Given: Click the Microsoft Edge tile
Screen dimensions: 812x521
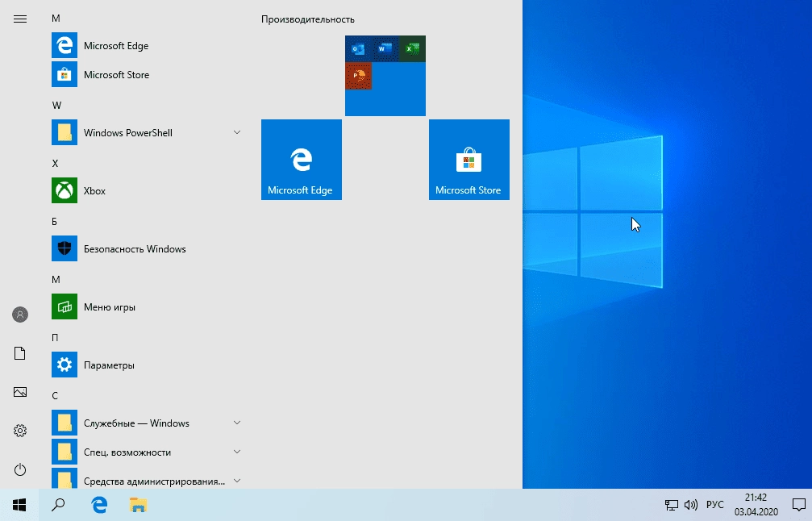Looking at the screenshot, I should tap(302, 160).
